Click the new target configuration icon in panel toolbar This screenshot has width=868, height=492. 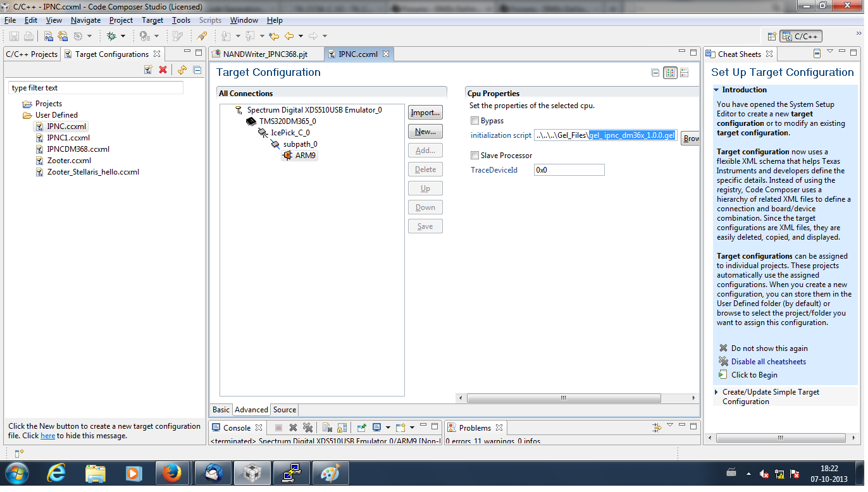148,70
